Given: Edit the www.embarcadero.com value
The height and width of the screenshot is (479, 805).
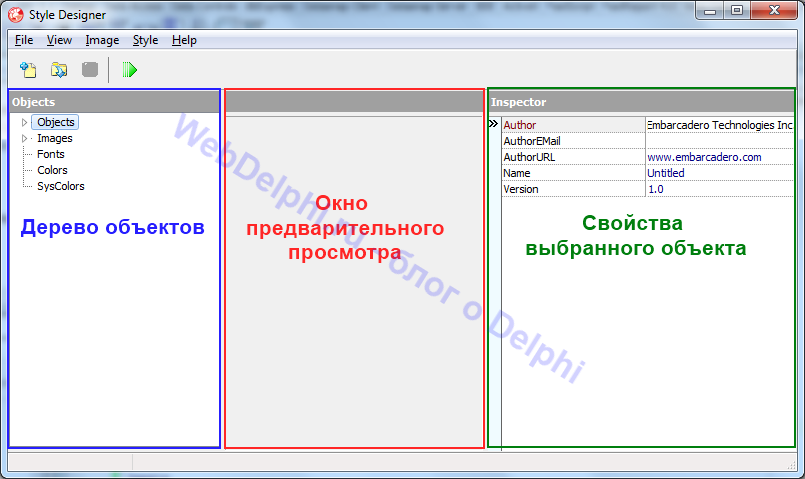Looking at the screenshot, I should click(x=720, y=157).
